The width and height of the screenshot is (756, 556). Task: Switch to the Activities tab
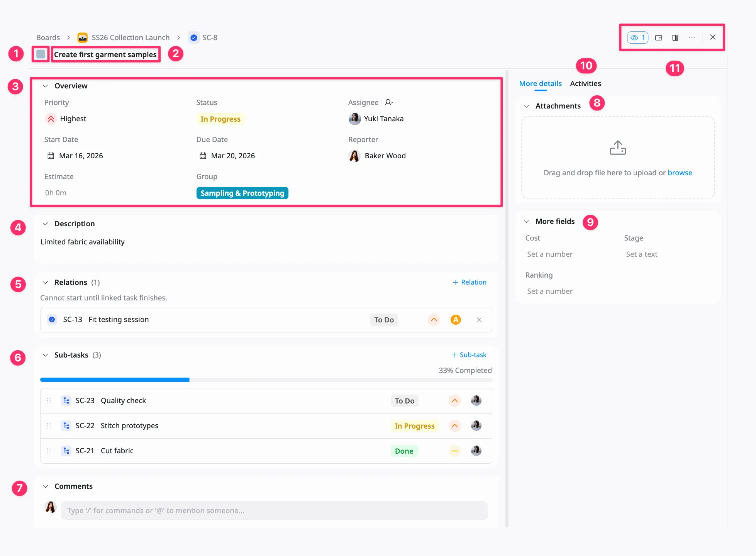point(585,83)
